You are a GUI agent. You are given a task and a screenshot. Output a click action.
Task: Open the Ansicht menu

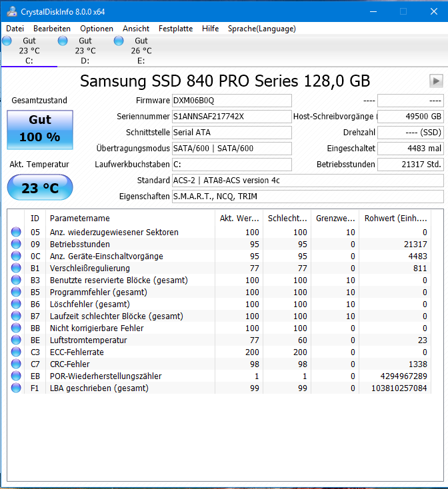click(136, 29)
